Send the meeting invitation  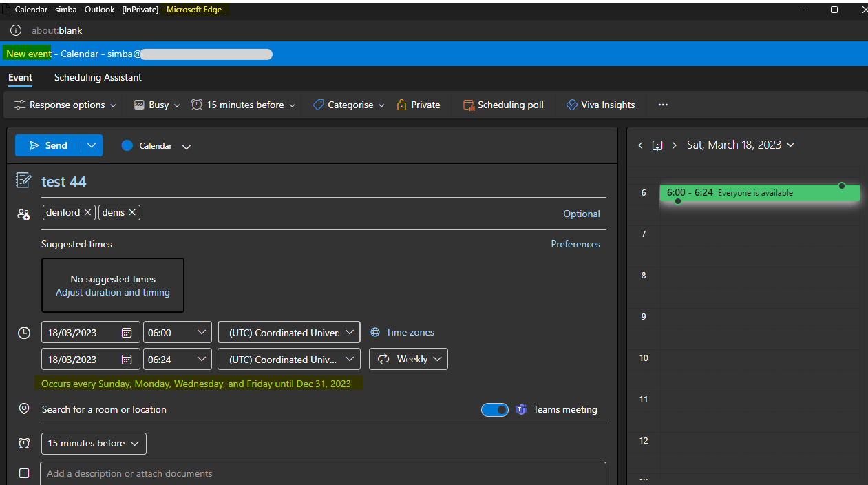48,145
